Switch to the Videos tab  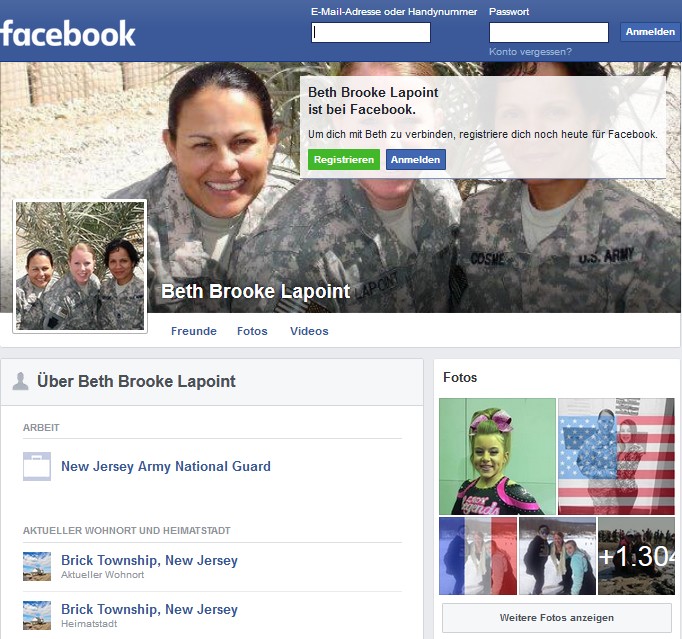pyautogui.click(x=309, y=331)
